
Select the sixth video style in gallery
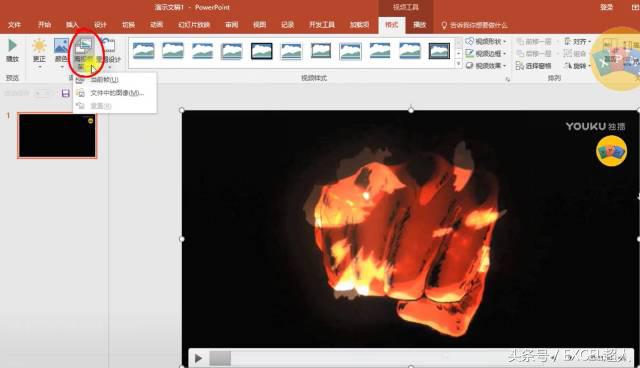[x=291, y=51]
